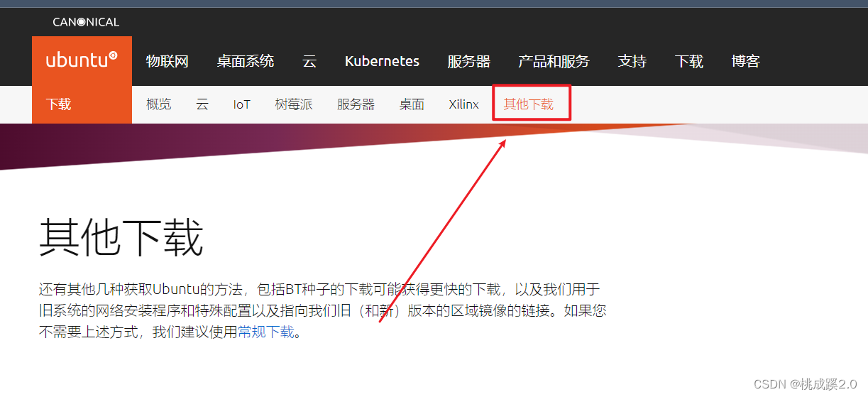The image size is (868, 397).
Task: Switch to the 概览 sub-navigation tab
Action: tap(159, 104)
